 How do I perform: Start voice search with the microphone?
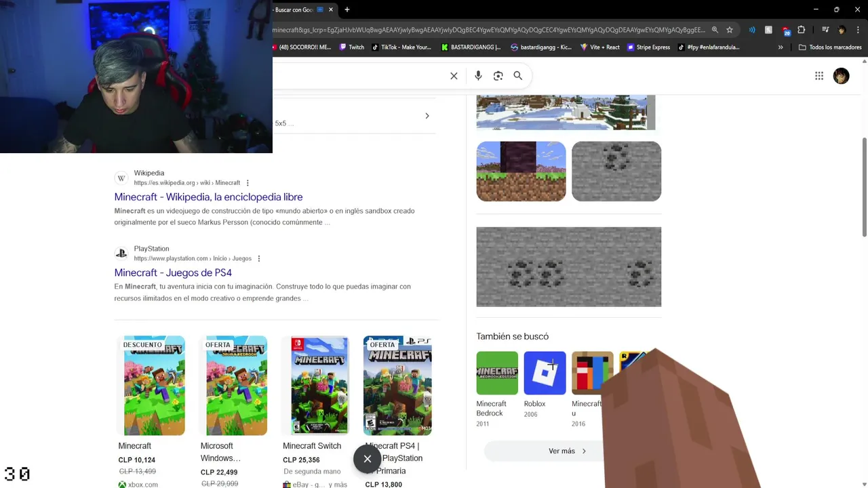[478, 76]
